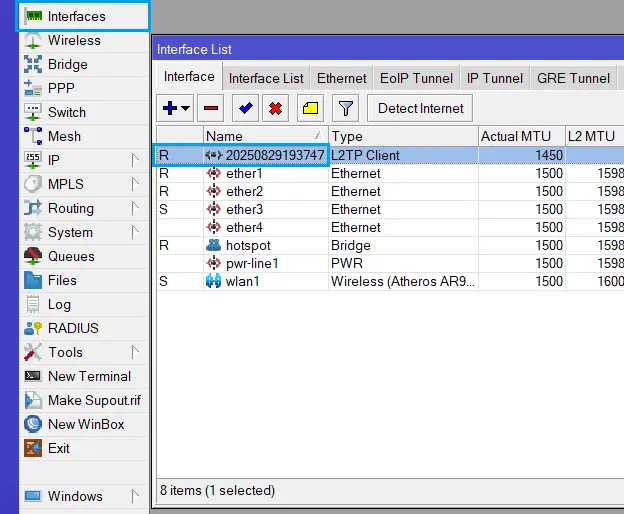
Task: Click the Detect Internet button
Action: (420, 108)
